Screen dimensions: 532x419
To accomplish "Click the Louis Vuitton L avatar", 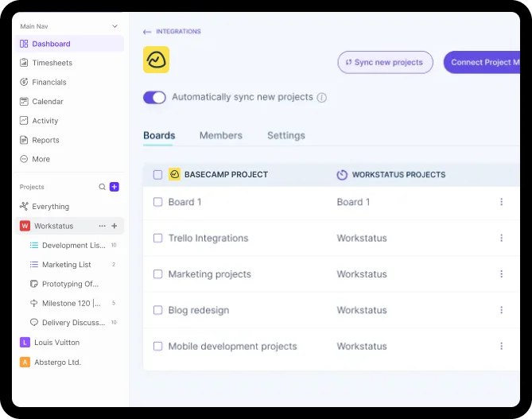I will click(x=25, y=343).
